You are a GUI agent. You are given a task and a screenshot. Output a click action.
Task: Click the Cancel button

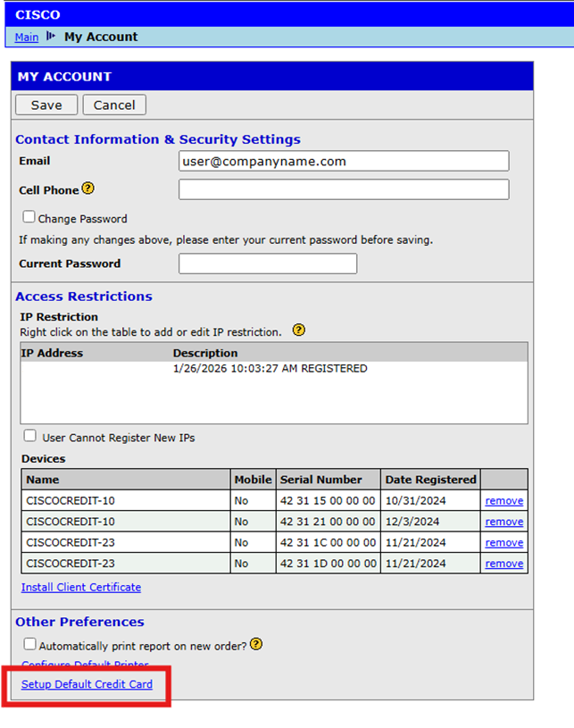click(x=114, y=105)
